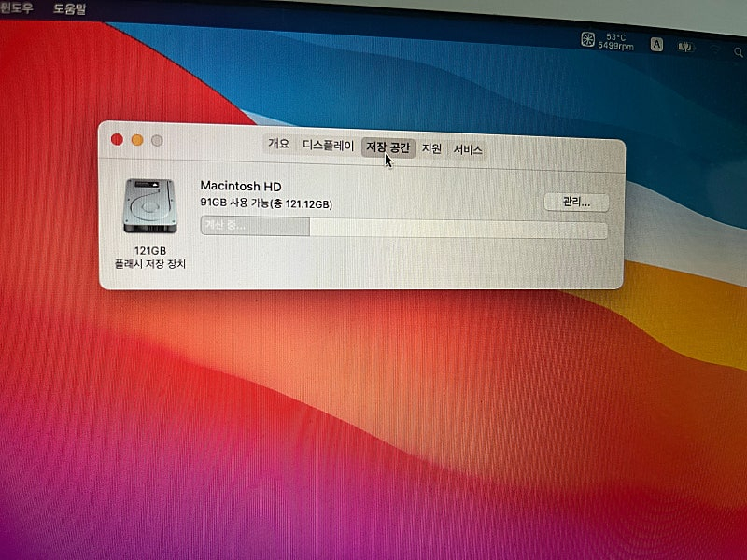This screenshot has width=747, height=560.
Task: Click the Macintosh HD hard disk icon
Action: pos(148,206)
